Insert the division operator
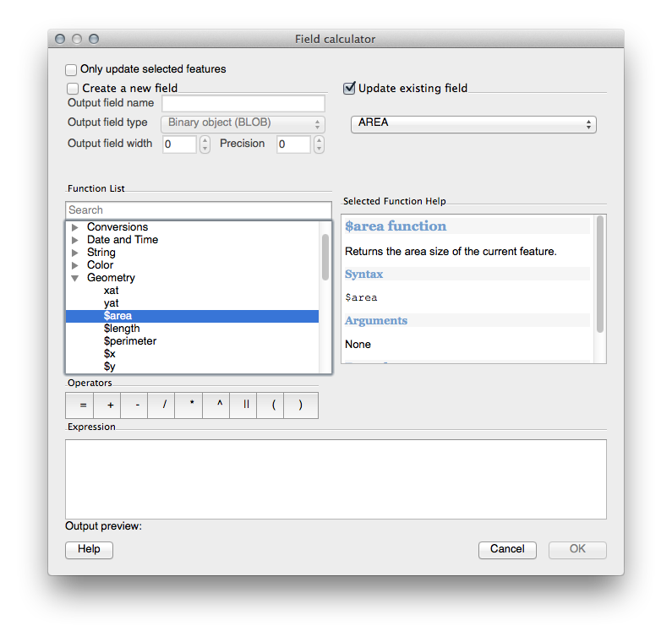 [164, 405]
